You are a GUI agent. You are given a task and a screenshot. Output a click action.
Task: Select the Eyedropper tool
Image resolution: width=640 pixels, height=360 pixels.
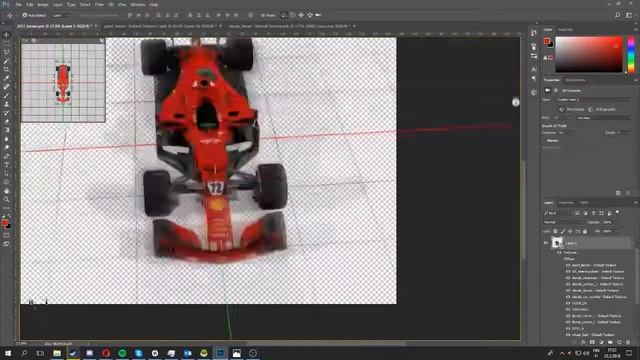6,78
